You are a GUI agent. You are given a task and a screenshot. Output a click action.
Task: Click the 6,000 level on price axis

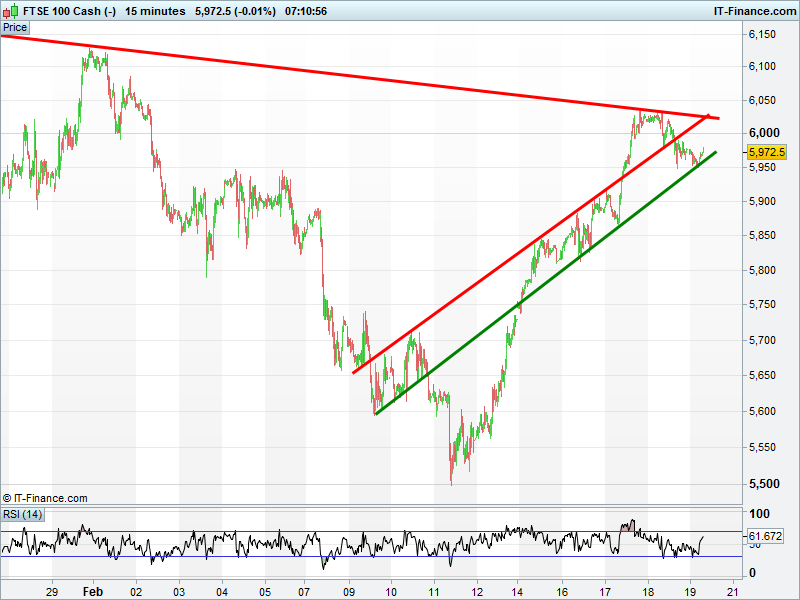[x=763, y=133]
